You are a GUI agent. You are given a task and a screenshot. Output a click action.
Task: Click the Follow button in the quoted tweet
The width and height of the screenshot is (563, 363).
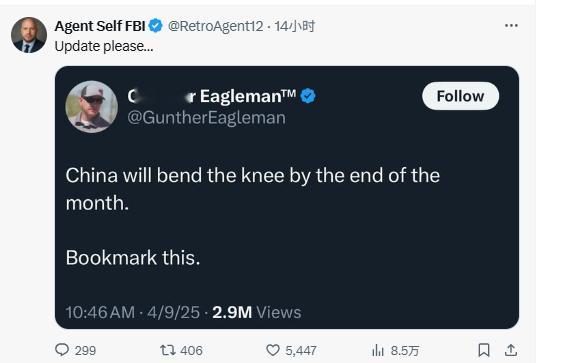point(460,96)
